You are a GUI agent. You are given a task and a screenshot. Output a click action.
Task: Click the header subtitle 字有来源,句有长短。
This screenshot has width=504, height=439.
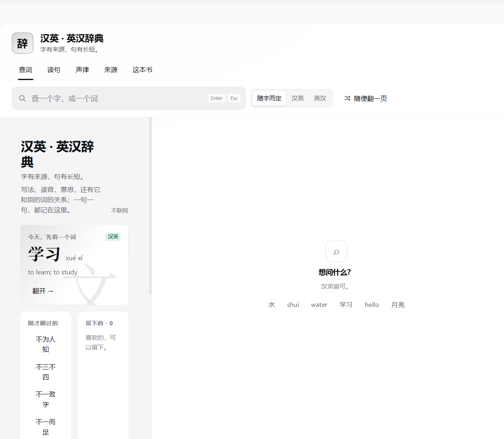70,50
